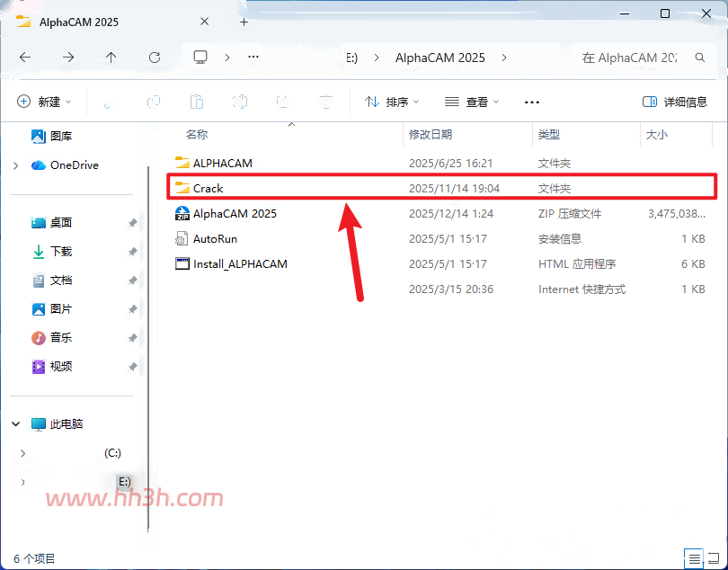
Task: Collapse the 此电脑 (This PC) node
Action: click(16, 423)
